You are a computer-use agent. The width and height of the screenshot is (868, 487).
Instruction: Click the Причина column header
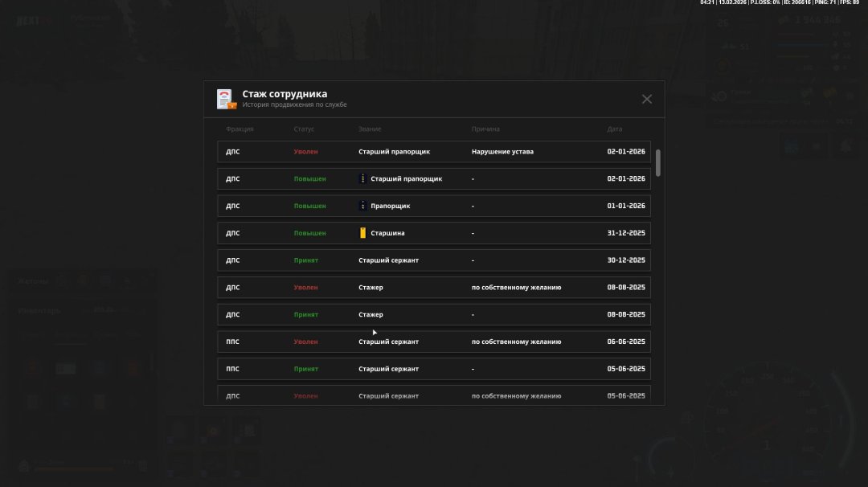click(x=485, y=129)
